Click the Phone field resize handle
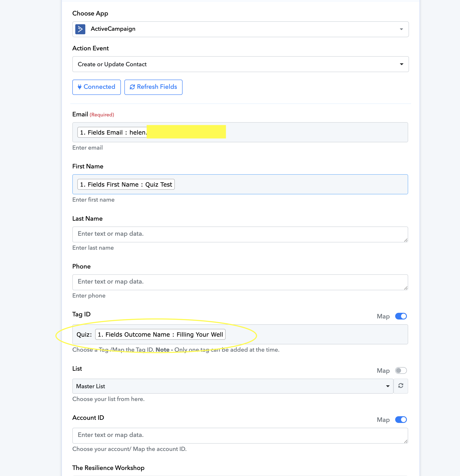The width and height of the screenshot is (460, 476). pyautogui.click(x=406, y=288)
